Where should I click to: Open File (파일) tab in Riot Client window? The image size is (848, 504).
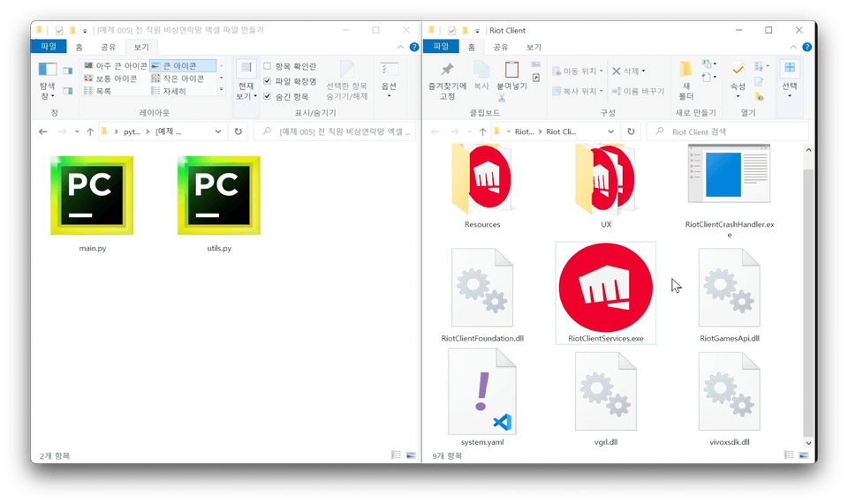[x=441, y=47]
